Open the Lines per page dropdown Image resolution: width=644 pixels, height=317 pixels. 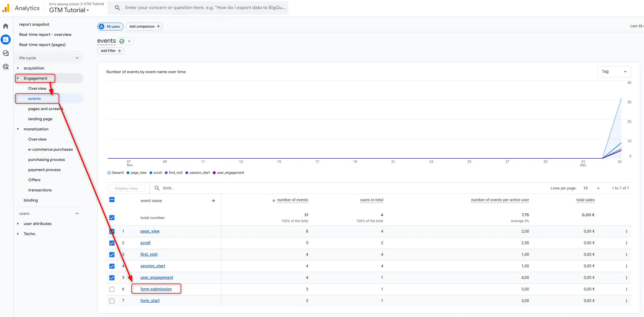(591, 188)
